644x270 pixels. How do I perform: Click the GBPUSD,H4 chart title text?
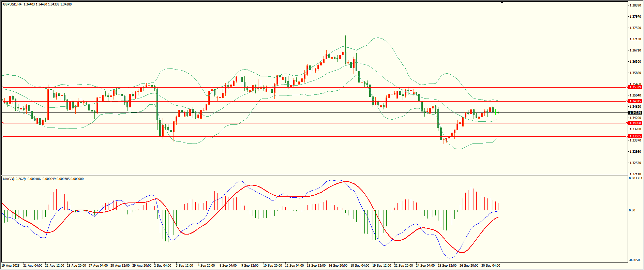coord(12,4)
